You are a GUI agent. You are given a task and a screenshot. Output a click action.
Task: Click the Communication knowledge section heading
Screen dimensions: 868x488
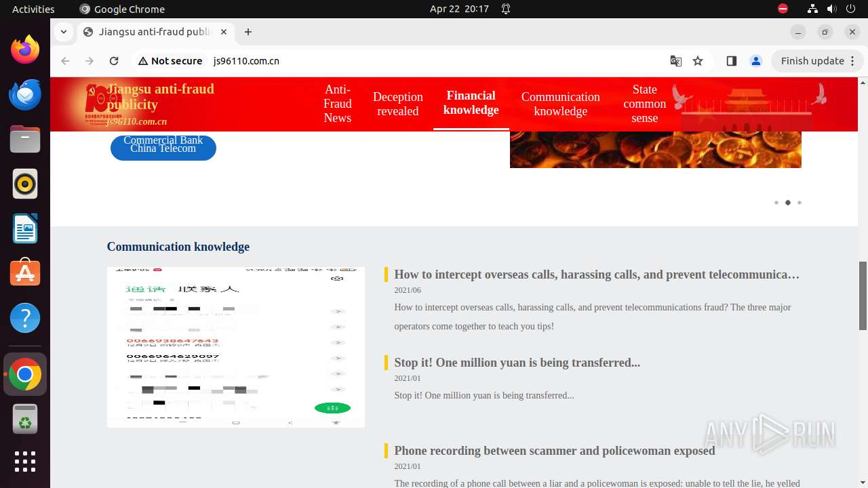(x=178, y=247)
